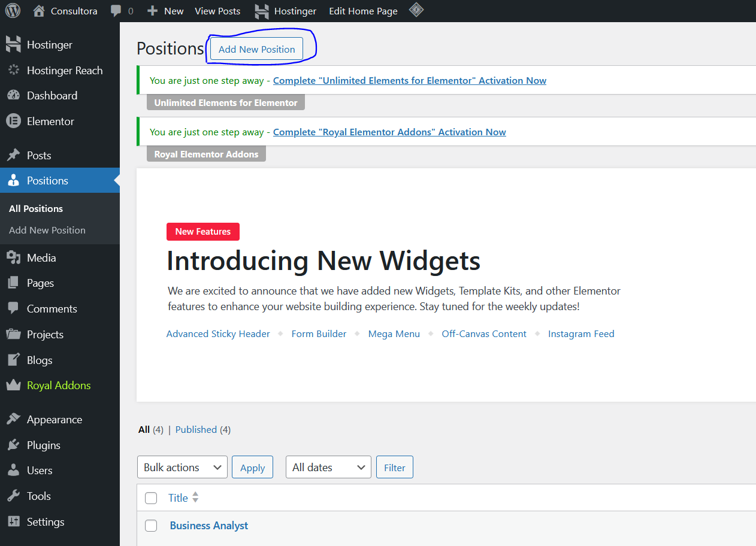Click the Tools wrench icon

tap(13, 496)
